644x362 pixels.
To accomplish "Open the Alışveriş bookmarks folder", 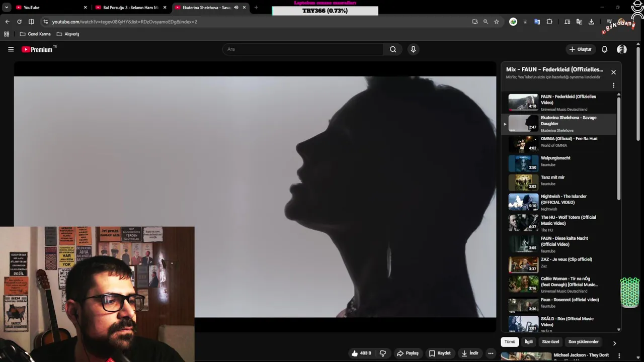I will coord(68,34).
